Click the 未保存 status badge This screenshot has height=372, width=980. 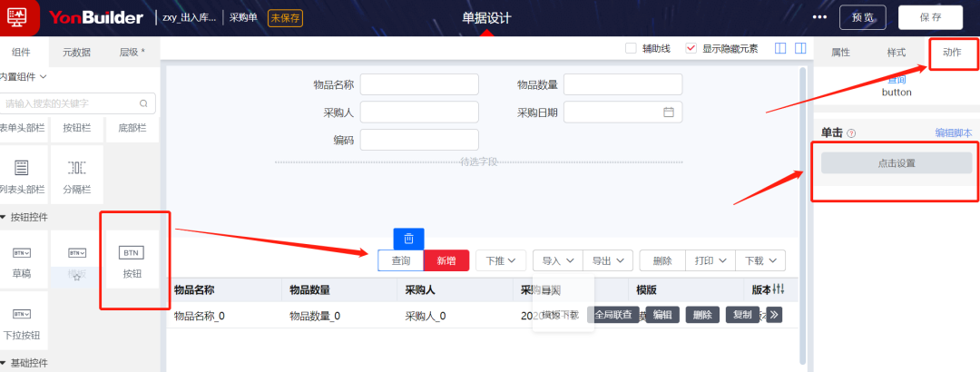(286, 18)
